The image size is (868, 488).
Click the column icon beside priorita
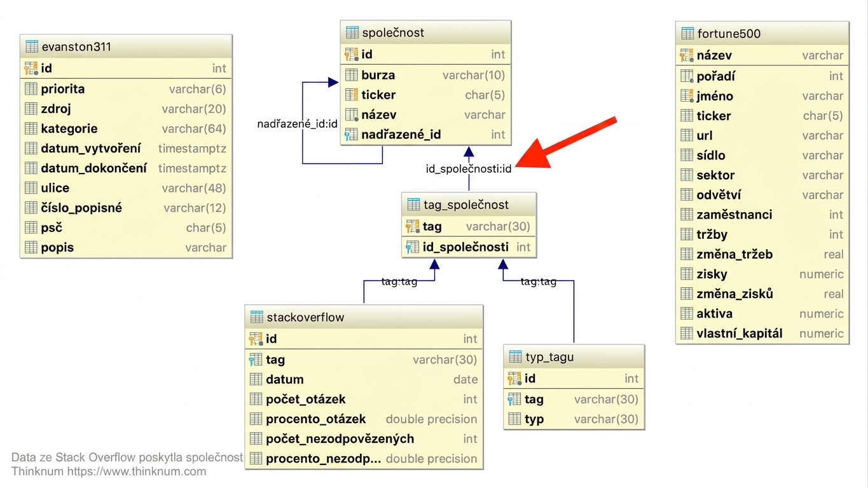(x=31, y=89)
